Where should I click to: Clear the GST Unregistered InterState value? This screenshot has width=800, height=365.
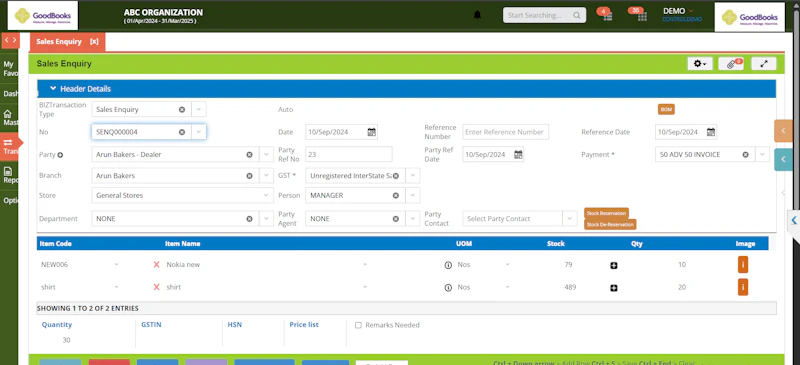click(395, 176)
